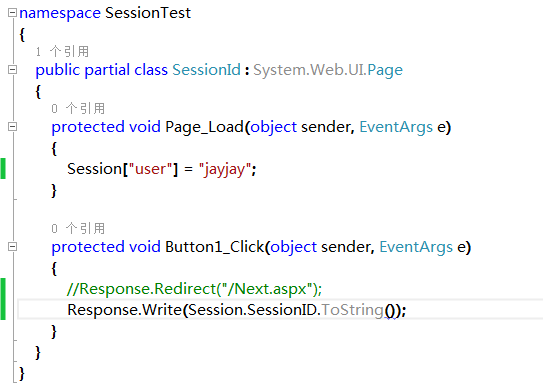543x383 pixels.
Task: Collapse the namespace SessionTest block
Action: pos(12,13)
